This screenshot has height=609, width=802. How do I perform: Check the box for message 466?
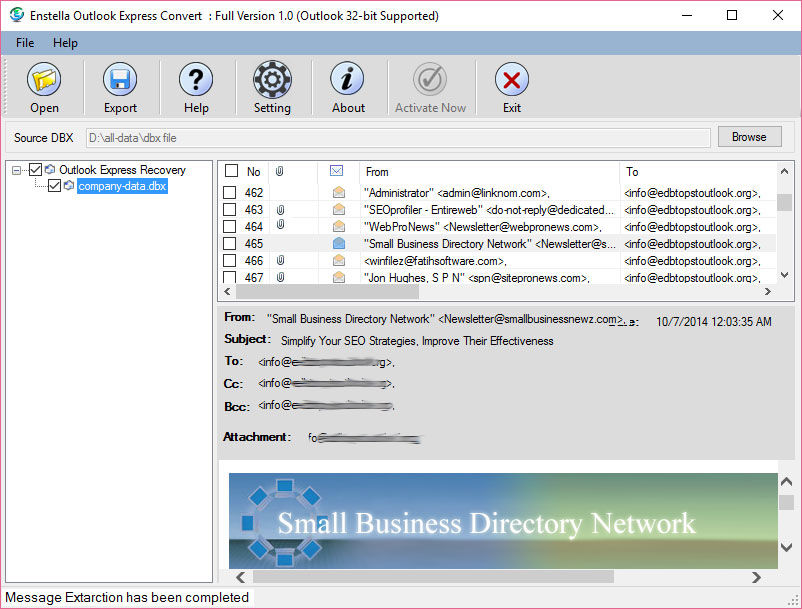(230, 261)
